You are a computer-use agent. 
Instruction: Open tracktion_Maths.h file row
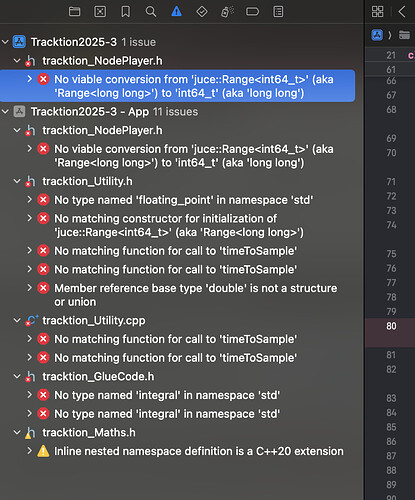pyautogui.click(x=89, y=433)
